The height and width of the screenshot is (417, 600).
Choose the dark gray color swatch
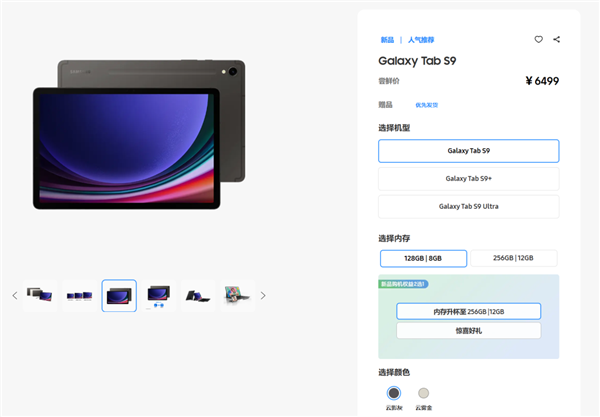394,393
